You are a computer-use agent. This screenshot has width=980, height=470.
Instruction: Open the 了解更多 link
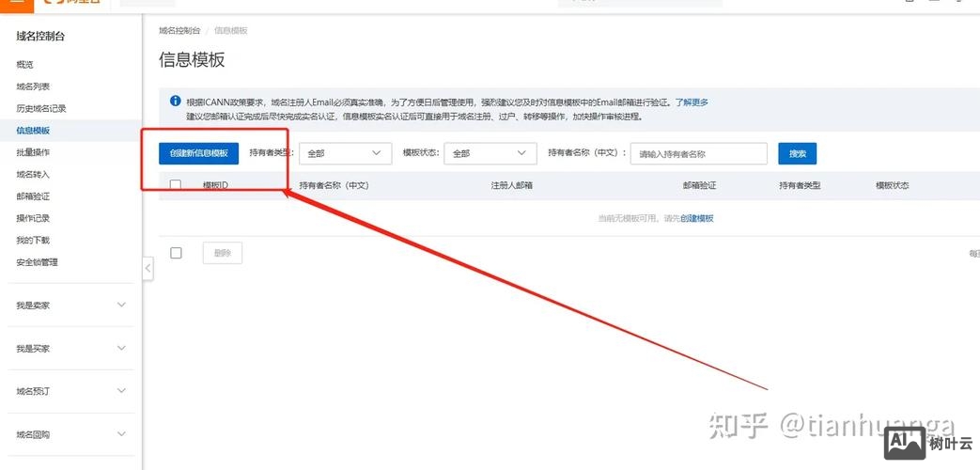(692, 102)
